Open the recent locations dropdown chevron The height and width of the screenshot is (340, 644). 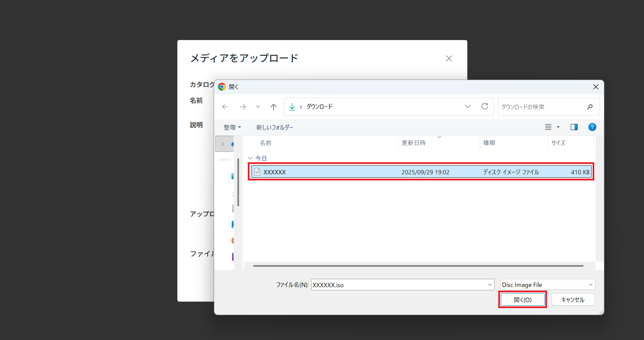pyautogui.click(x=258, y=107)
